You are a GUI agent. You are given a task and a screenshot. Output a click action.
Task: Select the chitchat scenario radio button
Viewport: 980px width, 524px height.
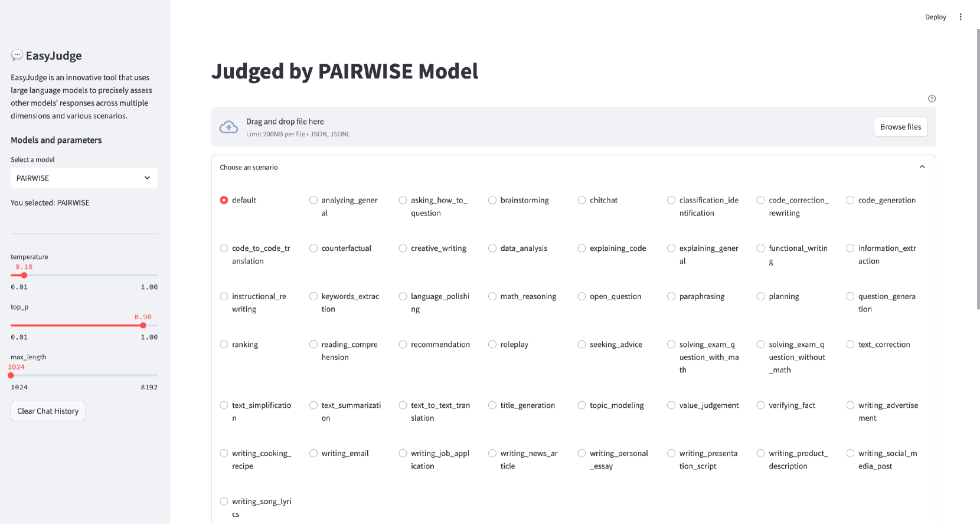point(582,200)
